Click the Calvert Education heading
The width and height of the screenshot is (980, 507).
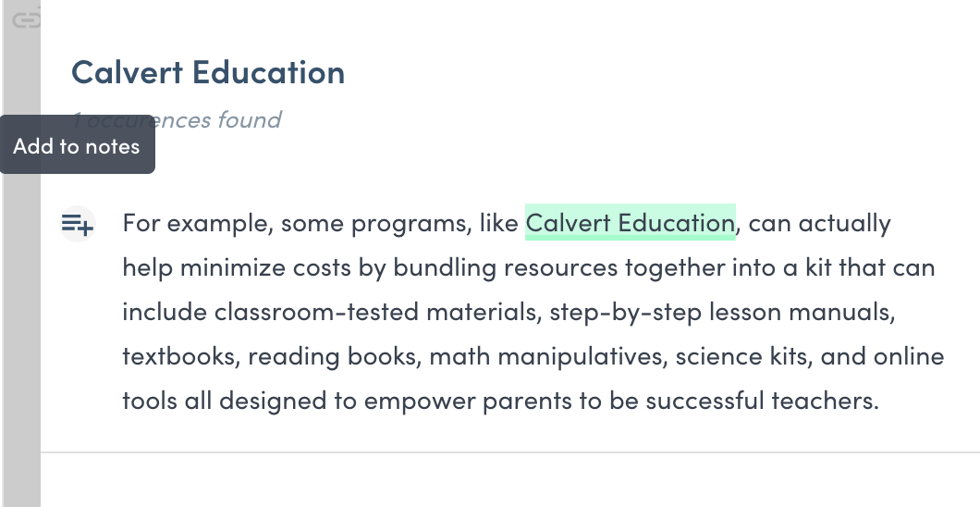pyautogui.click(x=208, y=72)
